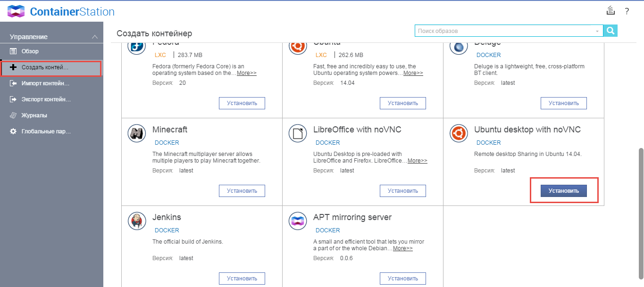Screen dimensions: 644x287
Task: Click Установить for Jenkins
Action: [242, 279]
